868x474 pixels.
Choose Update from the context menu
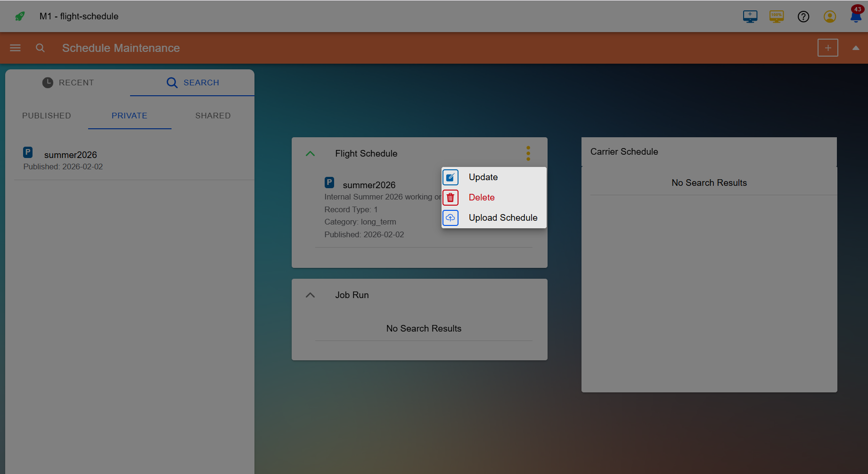(x=483, y=177)
